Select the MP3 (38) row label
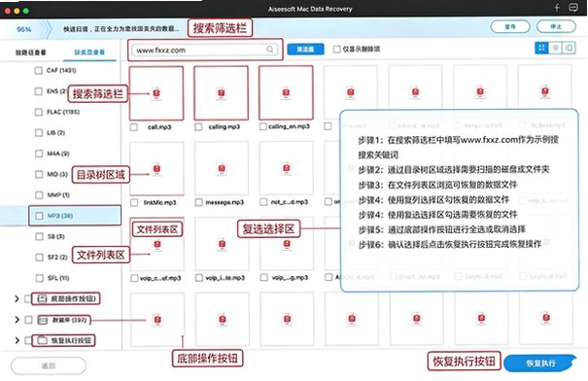This screenshot has width=588, height=381. tap(60, 216)
